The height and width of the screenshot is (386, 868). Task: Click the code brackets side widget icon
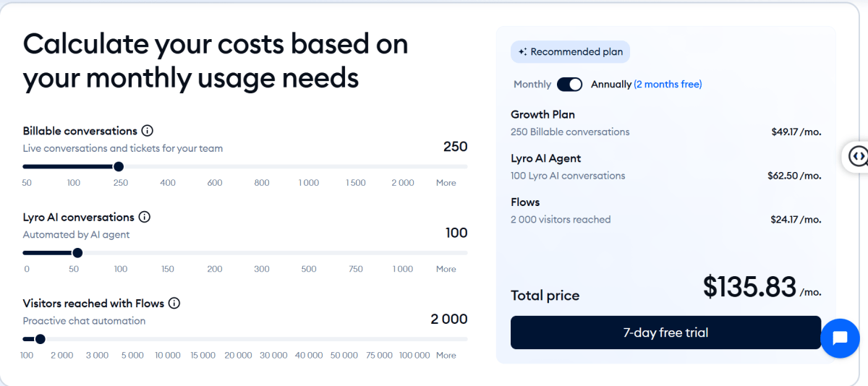(859, 155)
